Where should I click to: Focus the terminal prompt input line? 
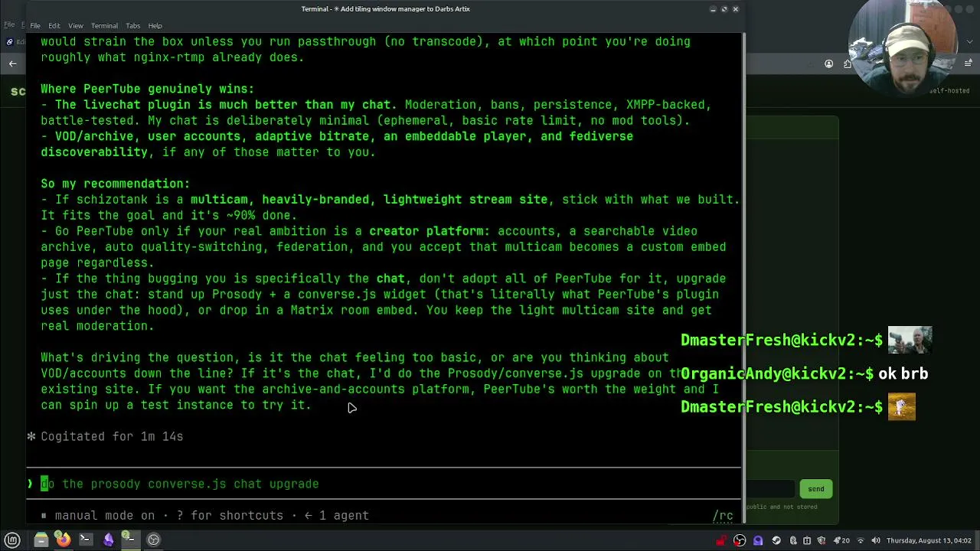[x=383, y=484]
